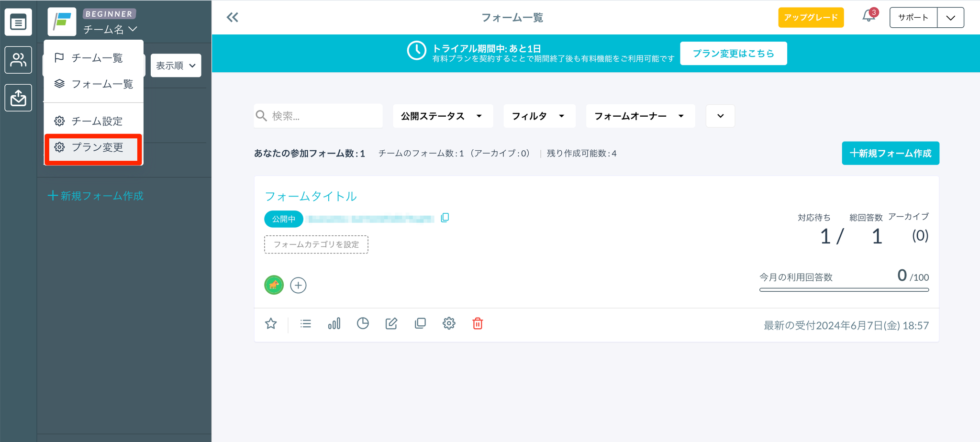
Task: Open the form's response list icon
Action: (x=306, y=324)
